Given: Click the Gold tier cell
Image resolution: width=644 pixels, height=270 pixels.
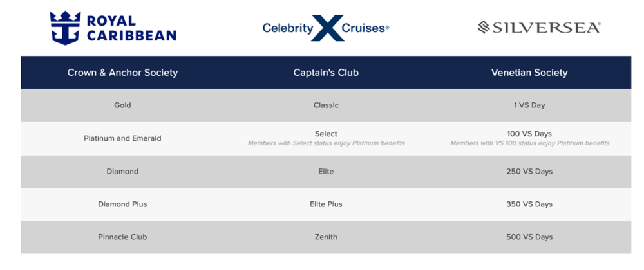Looking at the screenshot, I should (x=122, y=105).
